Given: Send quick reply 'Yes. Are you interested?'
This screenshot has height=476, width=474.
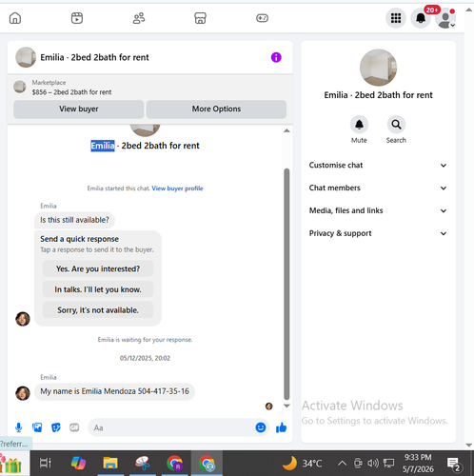Looking at the screenshot, I should [98, 268].
